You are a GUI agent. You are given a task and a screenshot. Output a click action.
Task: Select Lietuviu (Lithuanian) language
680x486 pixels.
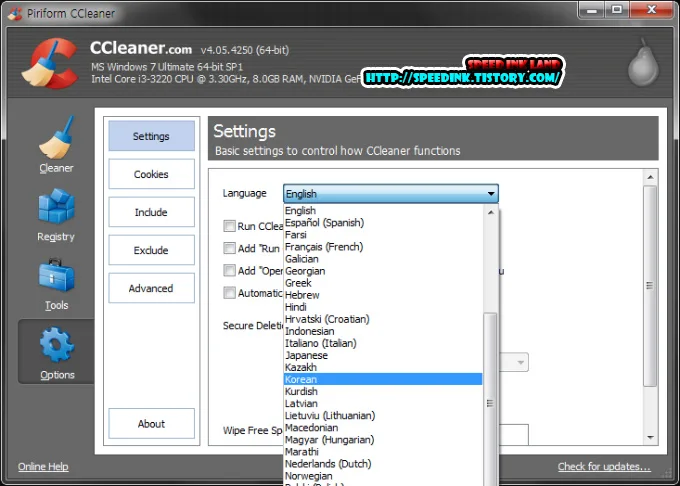pyautogui.click(x=383, y=415)
